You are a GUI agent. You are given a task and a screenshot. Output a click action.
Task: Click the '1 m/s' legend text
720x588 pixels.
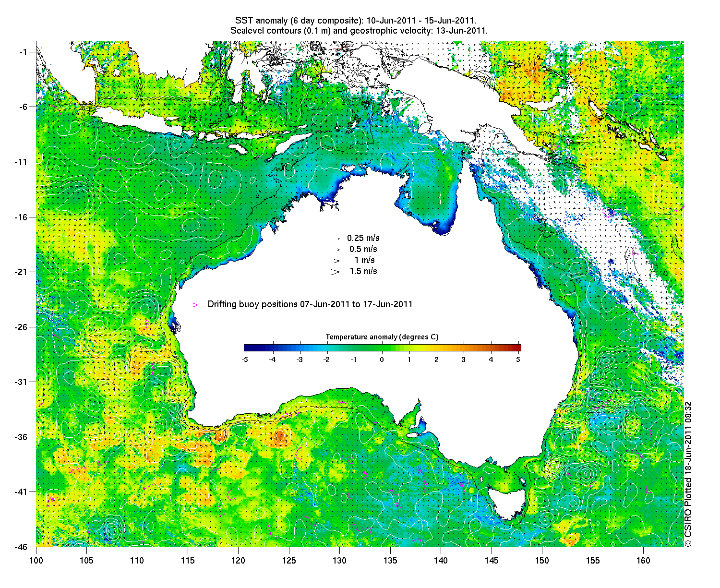click(365, 260)
